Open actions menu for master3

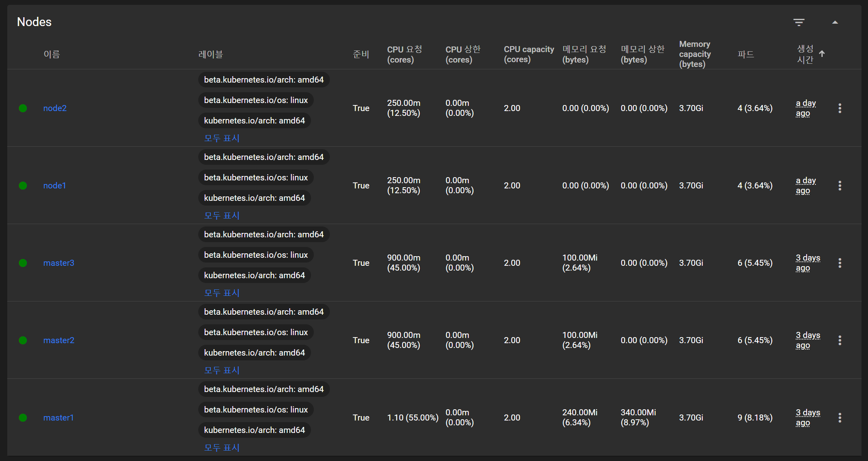click(840, 263)
